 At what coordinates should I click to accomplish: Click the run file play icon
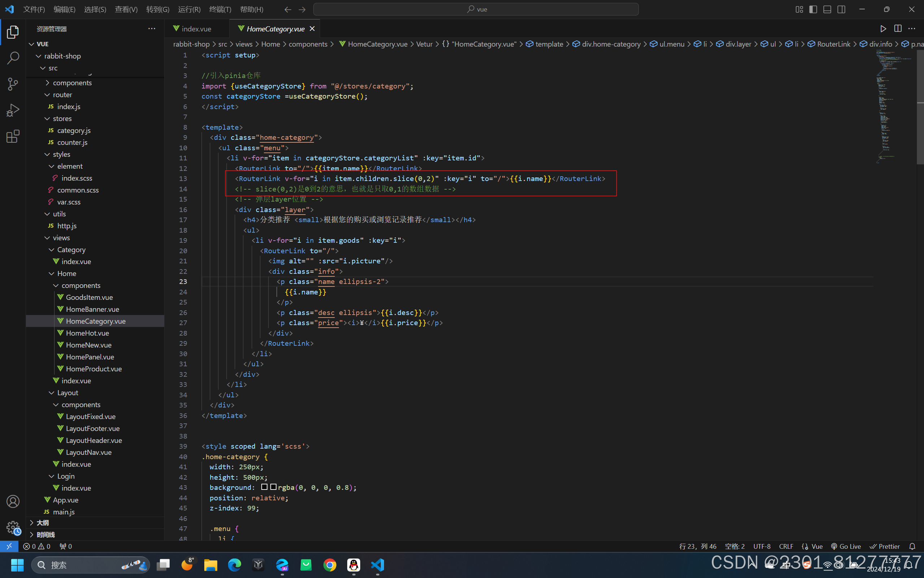click(x=883, y=29)
